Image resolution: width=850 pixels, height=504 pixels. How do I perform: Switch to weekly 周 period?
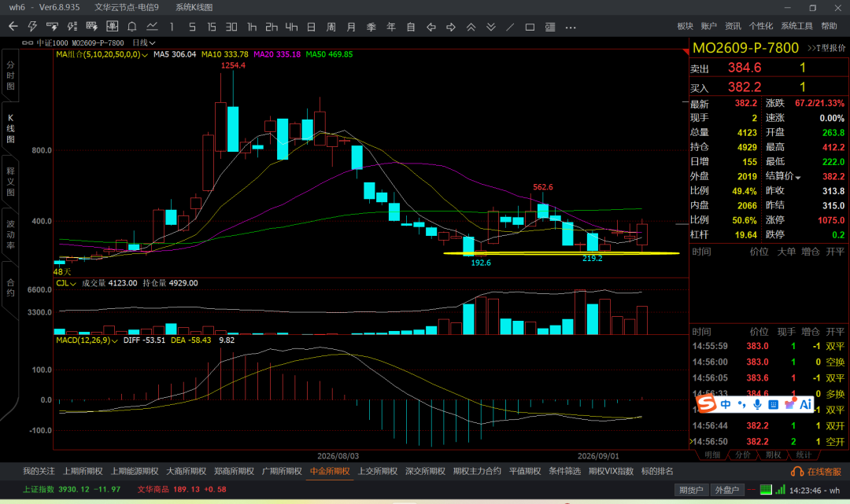pyautogui.click(x=331, y=27)
